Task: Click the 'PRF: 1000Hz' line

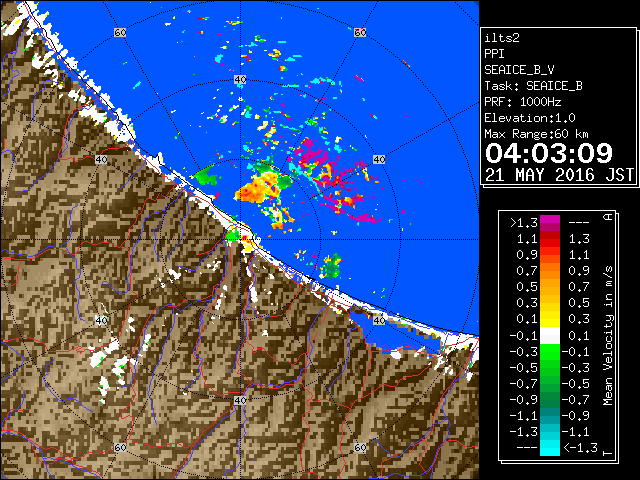Action: pyautogui.click(x=523, y=102)
